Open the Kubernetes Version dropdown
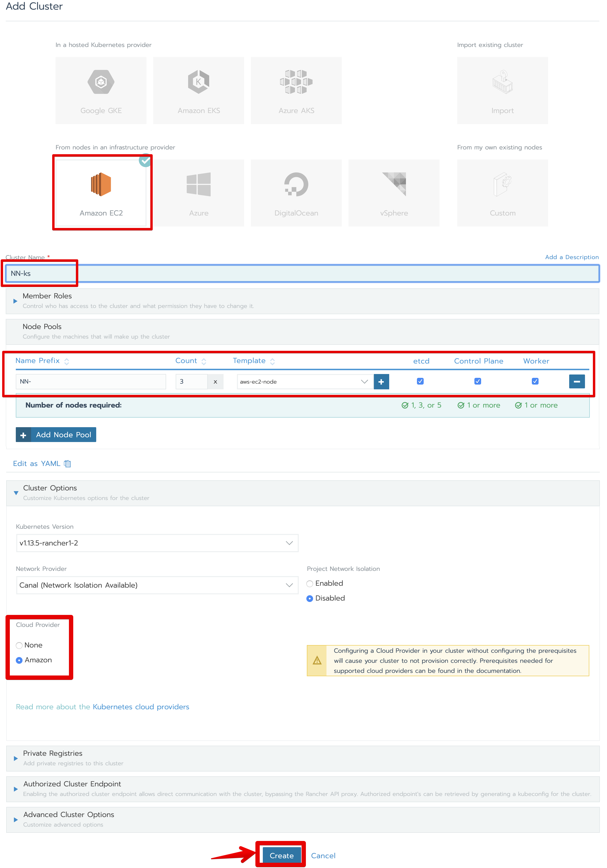 (x=157, y=543)
